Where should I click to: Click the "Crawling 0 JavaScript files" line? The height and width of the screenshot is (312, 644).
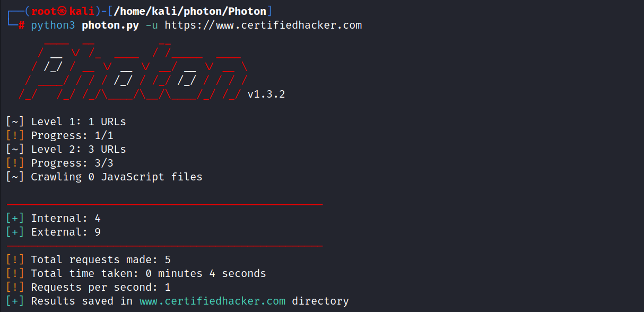117,177
